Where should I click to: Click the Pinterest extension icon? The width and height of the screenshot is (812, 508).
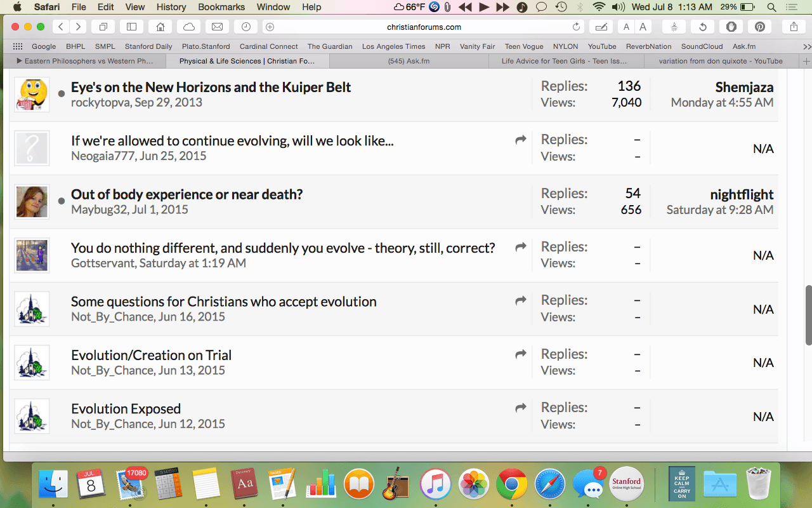tap(759, 27)
